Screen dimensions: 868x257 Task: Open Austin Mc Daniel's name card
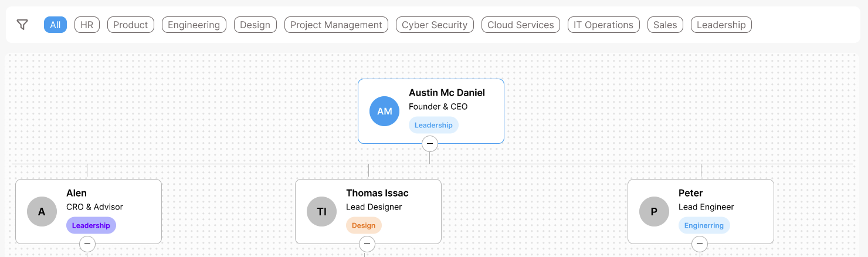[431, 111]
